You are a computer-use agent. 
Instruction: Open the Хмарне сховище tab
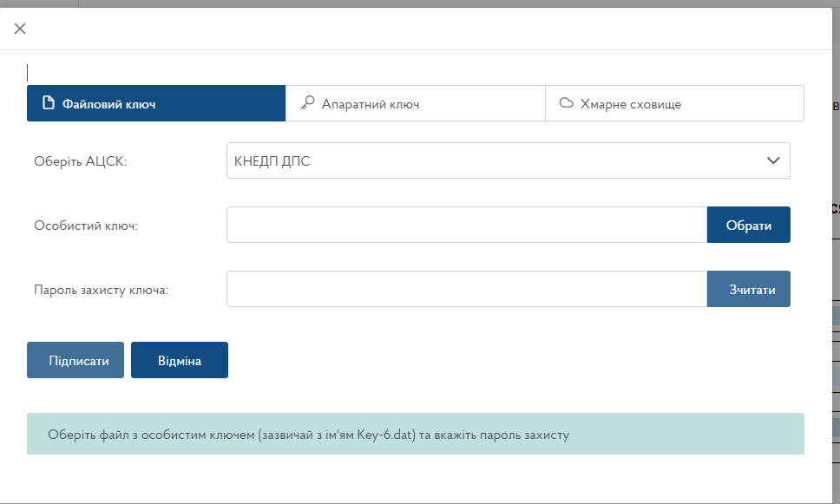pos(674,103)
